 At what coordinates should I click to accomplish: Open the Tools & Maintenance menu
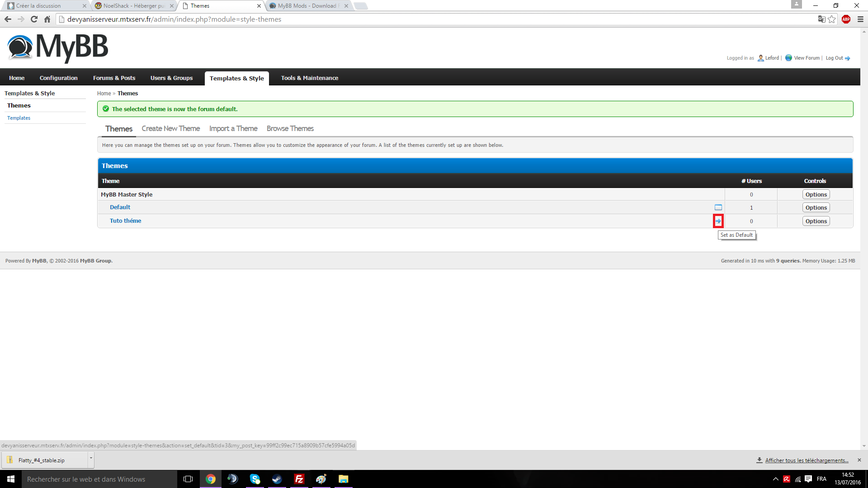point(310,78)
